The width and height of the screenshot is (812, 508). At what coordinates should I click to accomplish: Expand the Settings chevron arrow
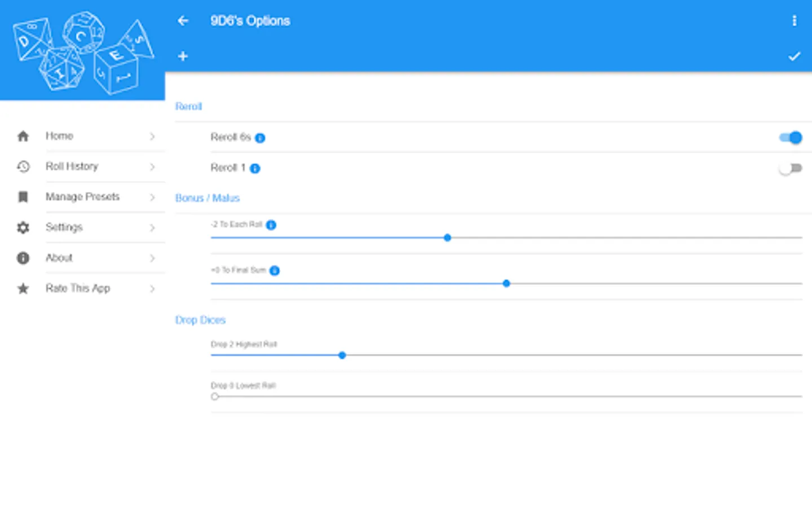tap(152, 228)
